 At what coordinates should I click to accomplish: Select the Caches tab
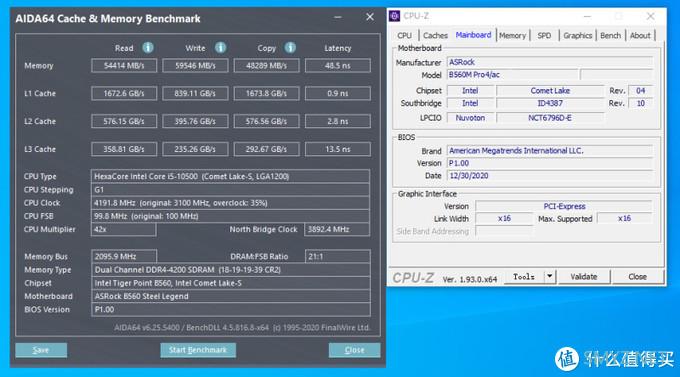pos(435,36)
